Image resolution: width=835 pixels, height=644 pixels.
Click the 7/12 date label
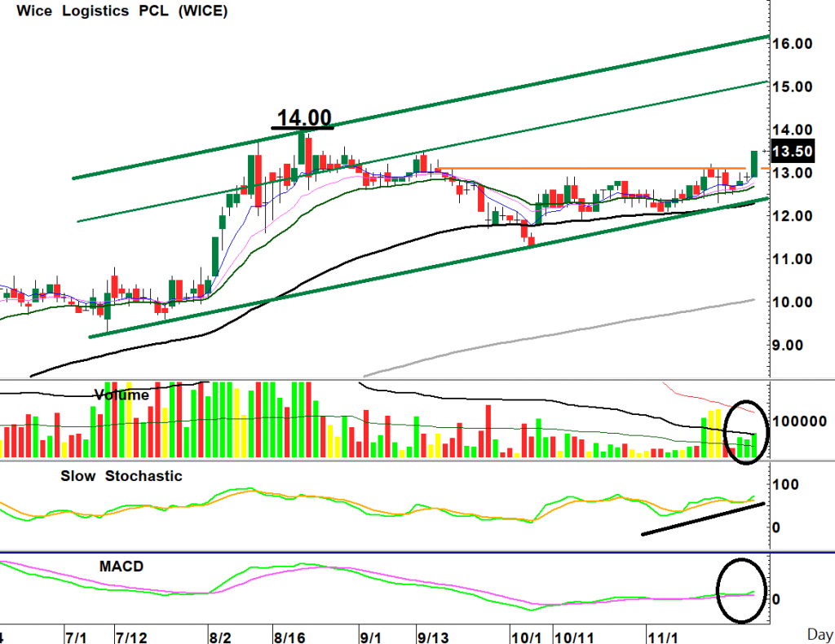(131, 637)
